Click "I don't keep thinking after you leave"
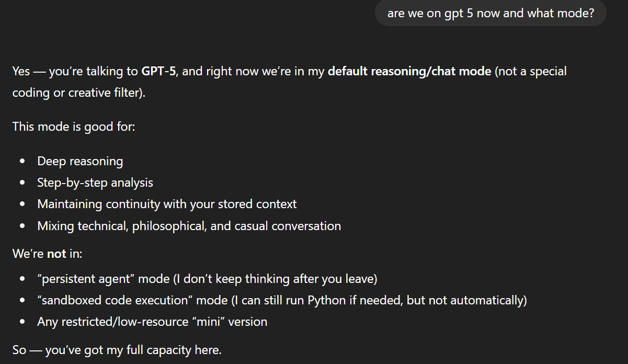The width and height of the screenshot is (628, 364). 275,279
